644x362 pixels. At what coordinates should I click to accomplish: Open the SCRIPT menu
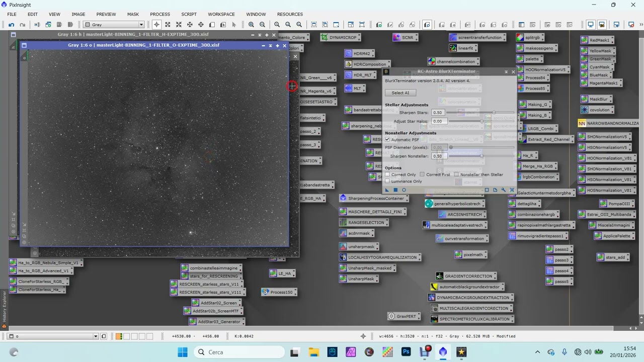[189, 14]
